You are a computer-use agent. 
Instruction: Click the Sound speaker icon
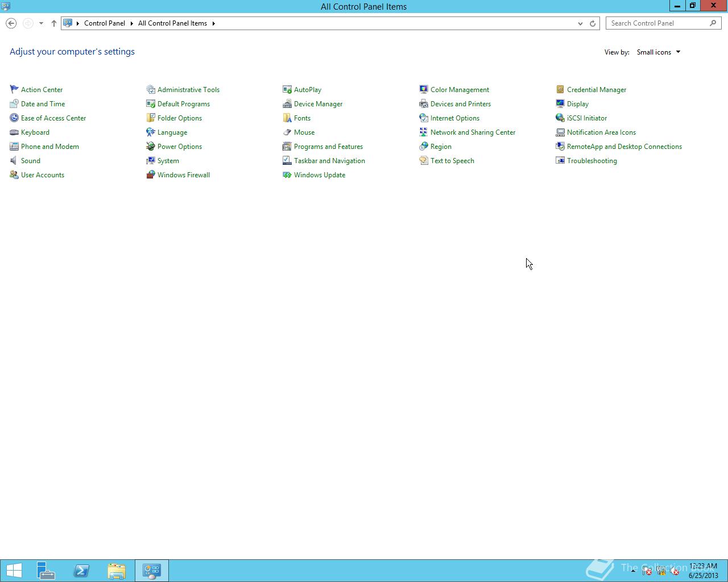point(14,160)
